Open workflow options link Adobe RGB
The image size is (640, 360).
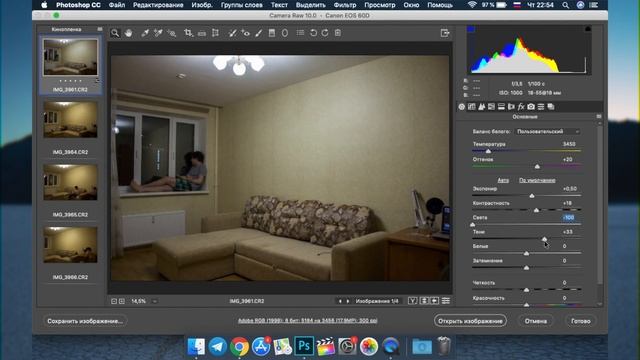pyautogui.click(x=308, y=321)
